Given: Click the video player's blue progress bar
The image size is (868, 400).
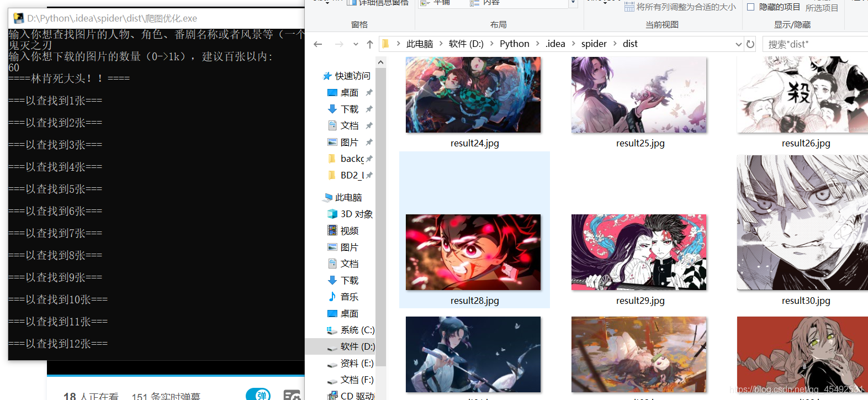Looking at the screenshot, I should tap(176, 376).
